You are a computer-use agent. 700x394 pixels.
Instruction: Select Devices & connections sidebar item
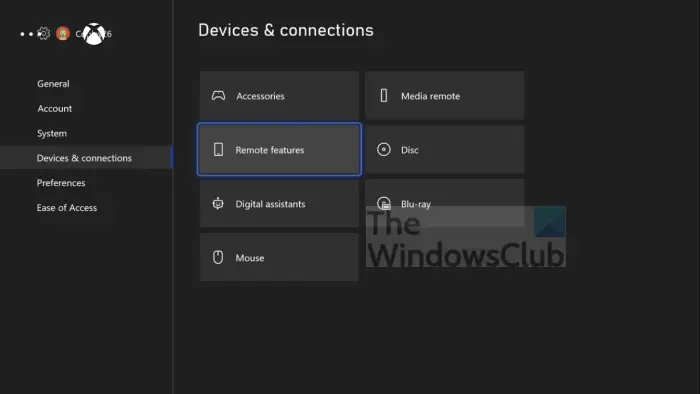[x=86, y=158]
